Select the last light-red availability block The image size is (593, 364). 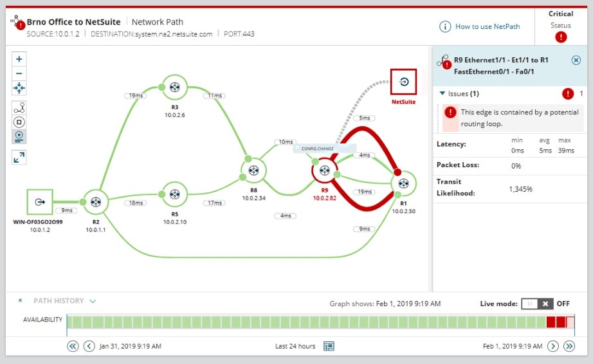tap(570, 322)
